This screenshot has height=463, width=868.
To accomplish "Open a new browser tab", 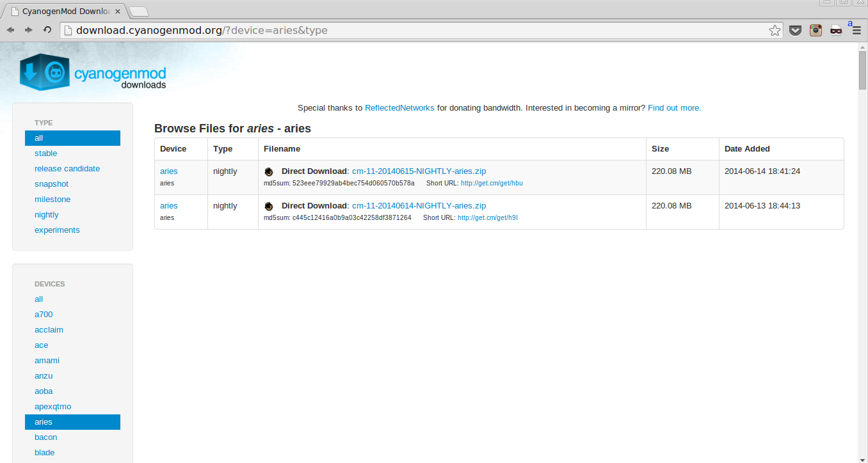I will [x=138, y=11].
